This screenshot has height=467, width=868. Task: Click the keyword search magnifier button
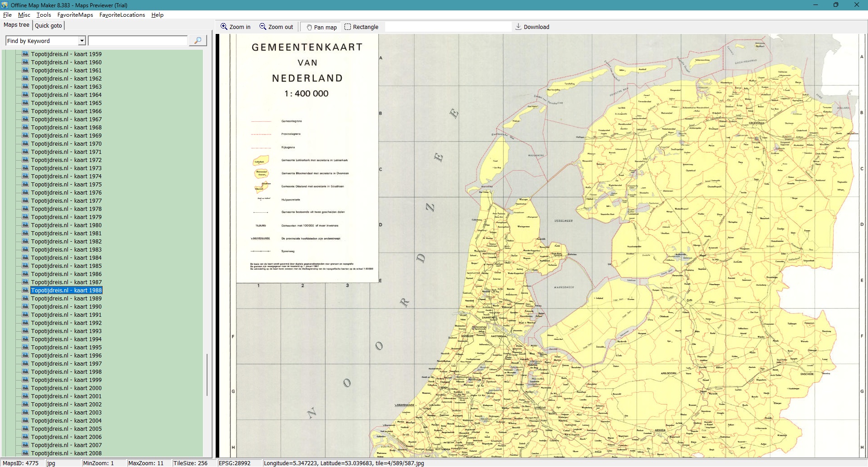point(198,41)
